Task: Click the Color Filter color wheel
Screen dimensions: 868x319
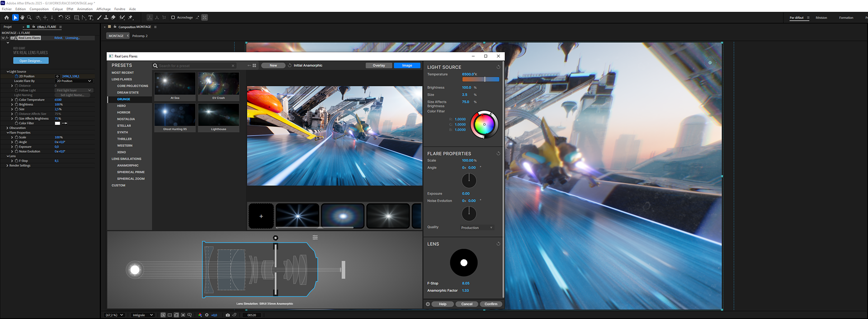Action: tap(484, 124)
